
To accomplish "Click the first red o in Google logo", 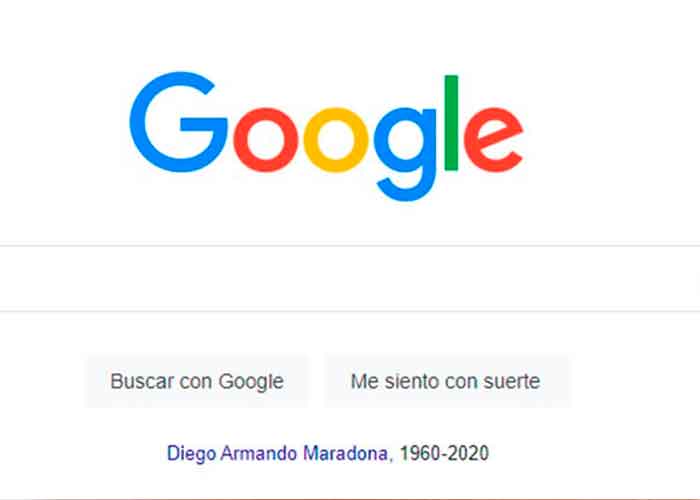I will click(266, 140).
